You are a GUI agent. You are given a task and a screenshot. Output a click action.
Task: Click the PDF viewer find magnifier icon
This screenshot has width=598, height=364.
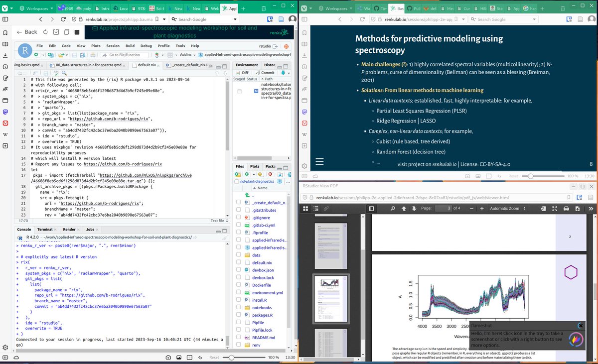pyautogui.click(x=393, y=209)
